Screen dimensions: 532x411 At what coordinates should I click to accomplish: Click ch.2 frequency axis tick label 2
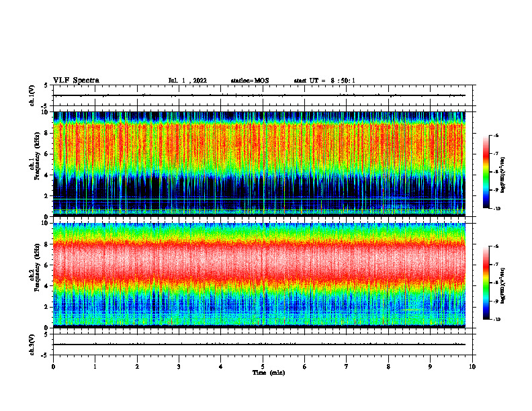tap(46, 307)
